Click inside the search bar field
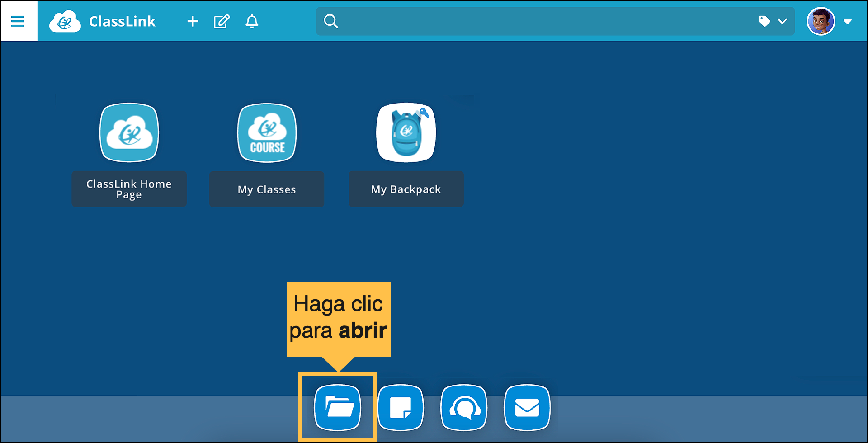 tap(542, 21)
